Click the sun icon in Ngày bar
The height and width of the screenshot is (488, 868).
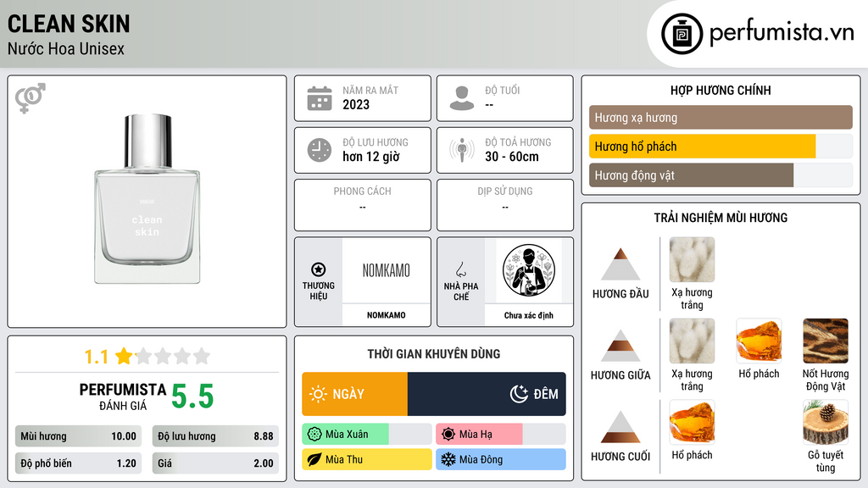tap(319, 394)
